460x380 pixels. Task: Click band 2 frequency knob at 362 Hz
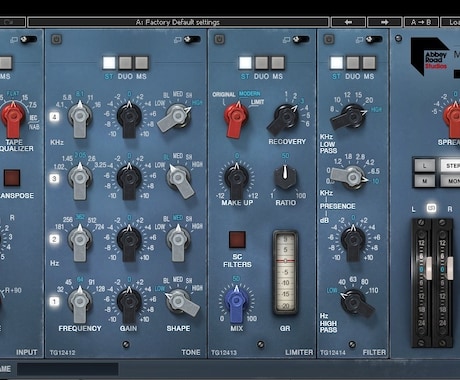(x=80, y=241)
